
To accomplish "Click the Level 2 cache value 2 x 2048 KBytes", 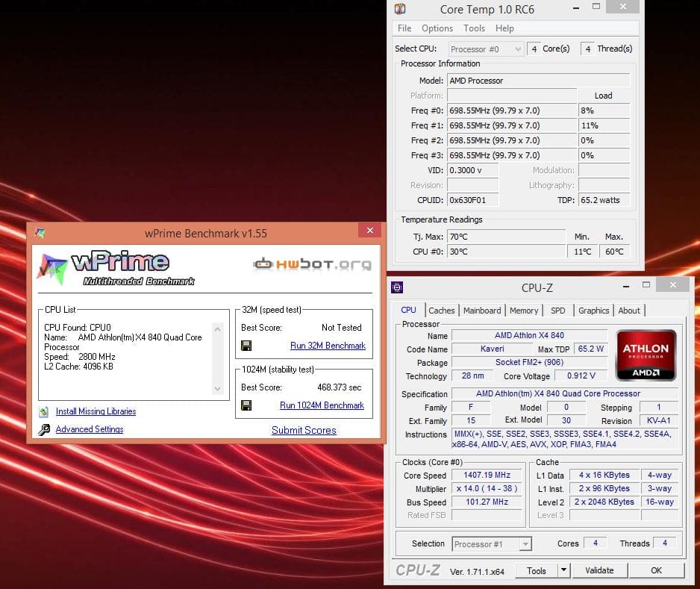I will [604, 502].
